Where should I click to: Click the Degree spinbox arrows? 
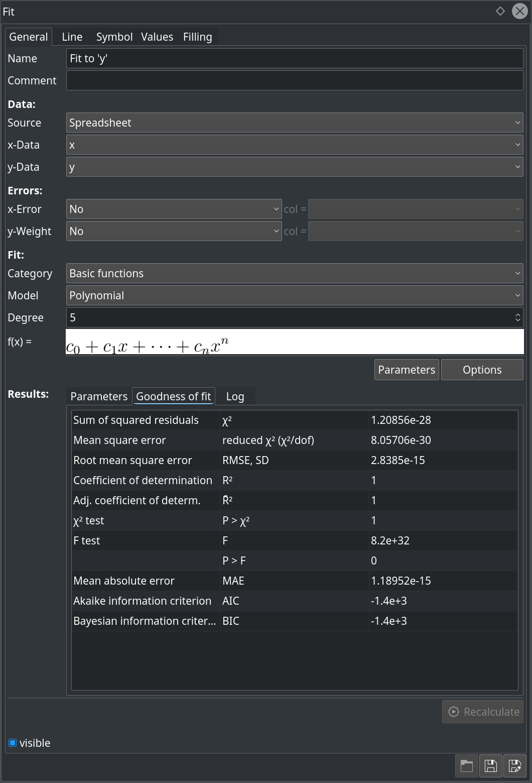click(517, 317)
